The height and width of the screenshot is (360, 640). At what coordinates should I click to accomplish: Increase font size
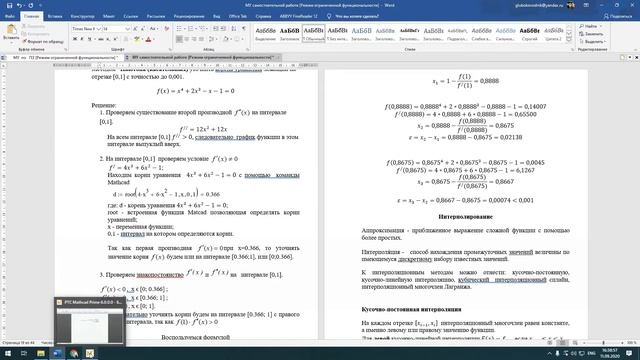135,29
